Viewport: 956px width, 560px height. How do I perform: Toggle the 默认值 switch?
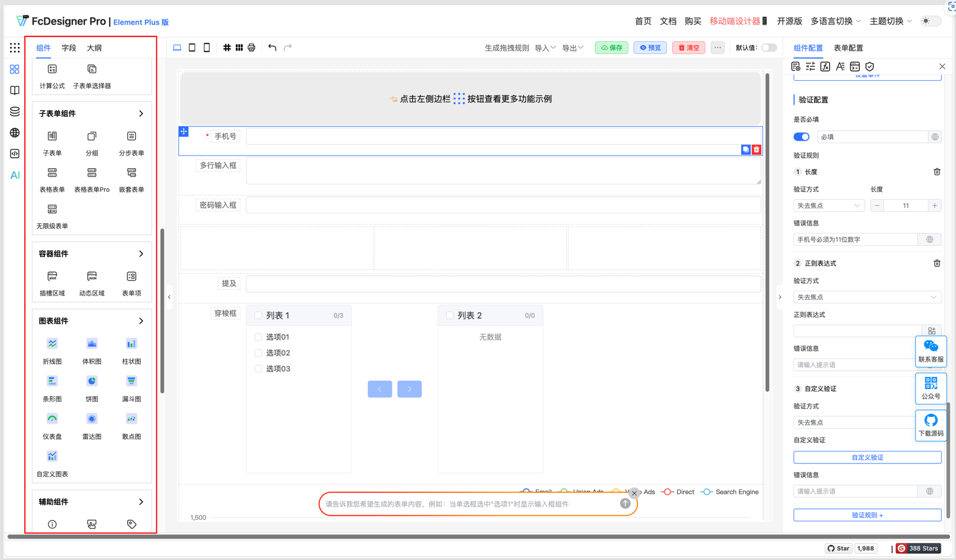[769, 48]
